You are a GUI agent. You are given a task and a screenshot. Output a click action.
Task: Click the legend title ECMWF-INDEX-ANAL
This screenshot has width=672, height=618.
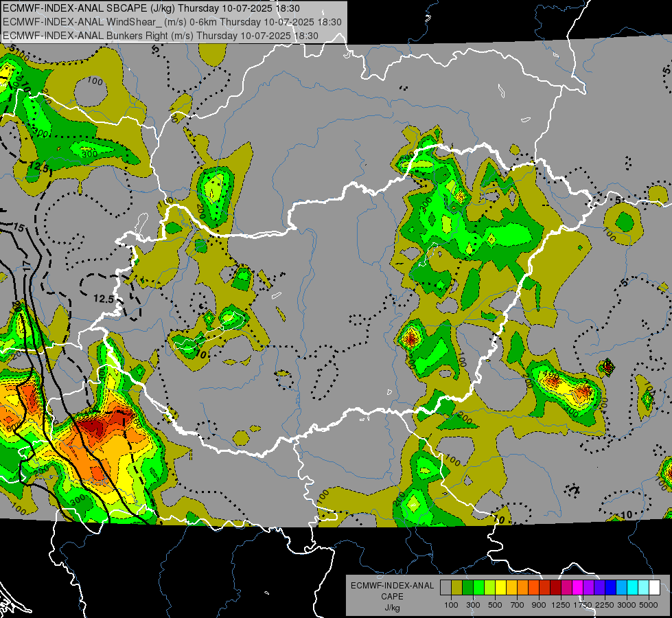pos(392,586)
